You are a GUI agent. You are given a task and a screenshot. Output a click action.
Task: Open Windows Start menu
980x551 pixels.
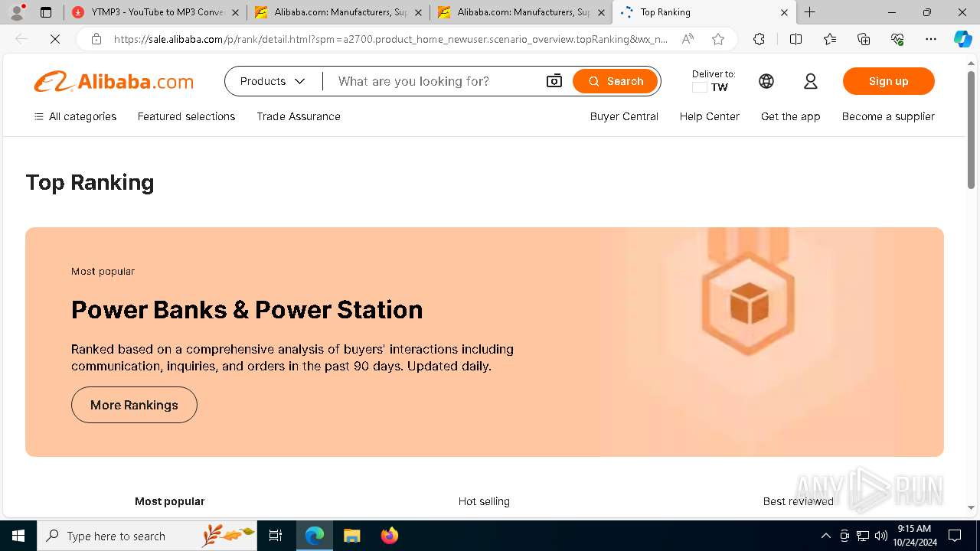pyautogui.click(x=18, y=536)
